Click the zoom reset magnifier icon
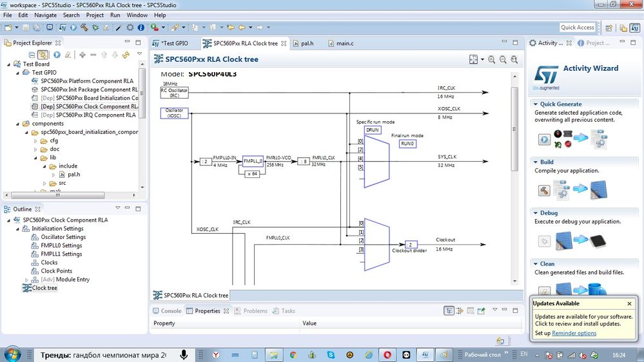 pos(514,60)
